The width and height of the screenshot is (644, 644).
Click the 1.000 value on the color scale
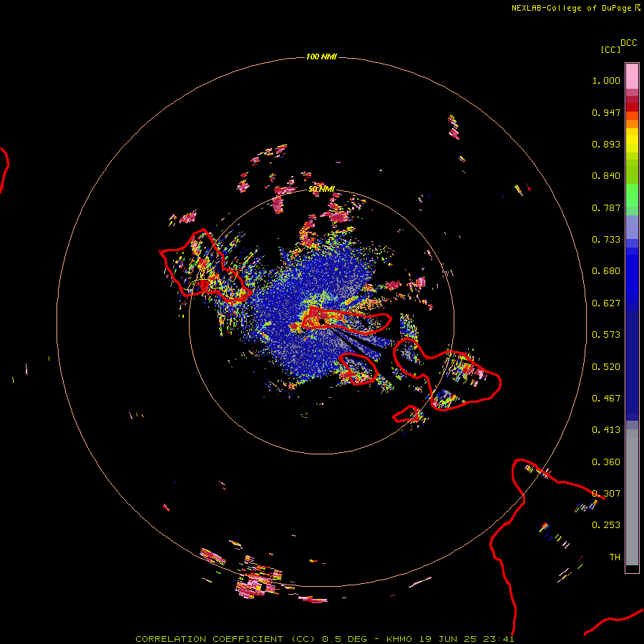point(606,80)
